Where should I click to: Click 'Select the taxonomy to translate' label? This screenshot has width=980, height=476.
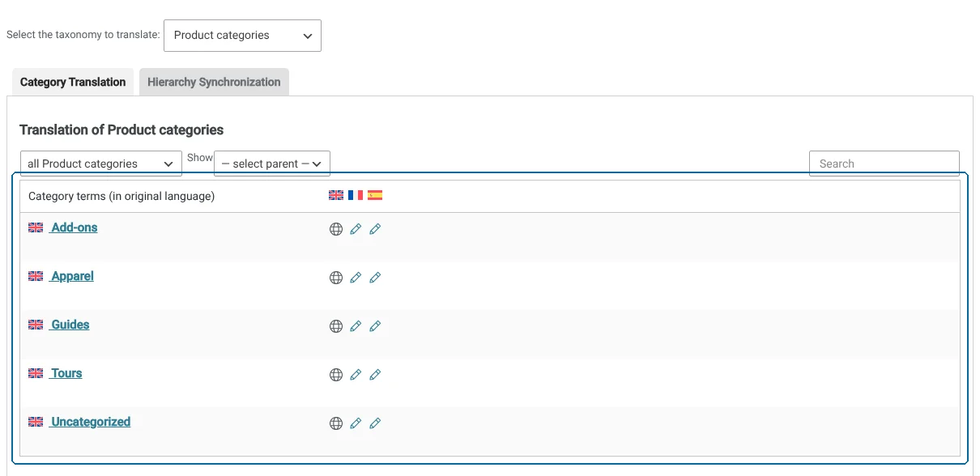(x=83, y=36)
